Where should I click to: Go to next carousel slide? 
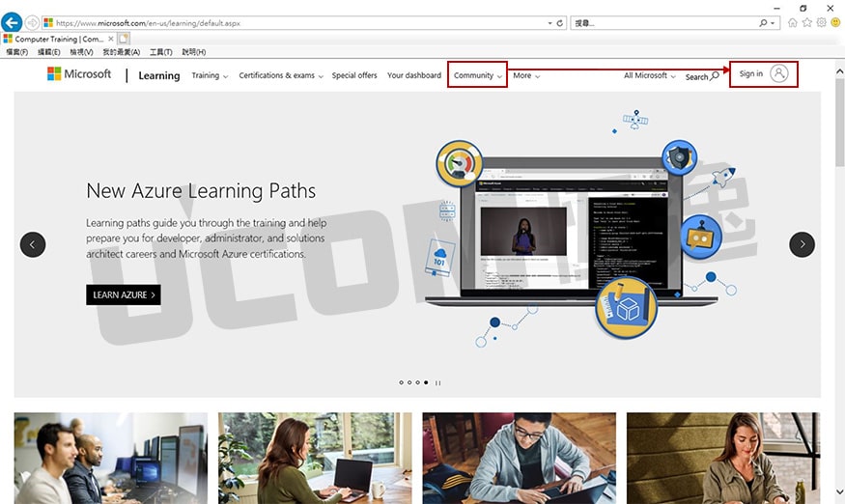[x=802, y=244]
